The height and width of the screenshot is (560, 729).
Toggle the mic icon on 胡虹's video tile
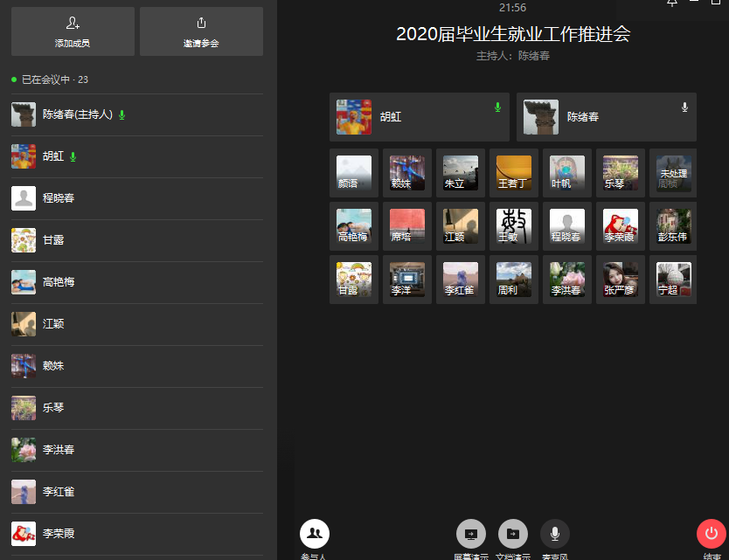[497, 107]
